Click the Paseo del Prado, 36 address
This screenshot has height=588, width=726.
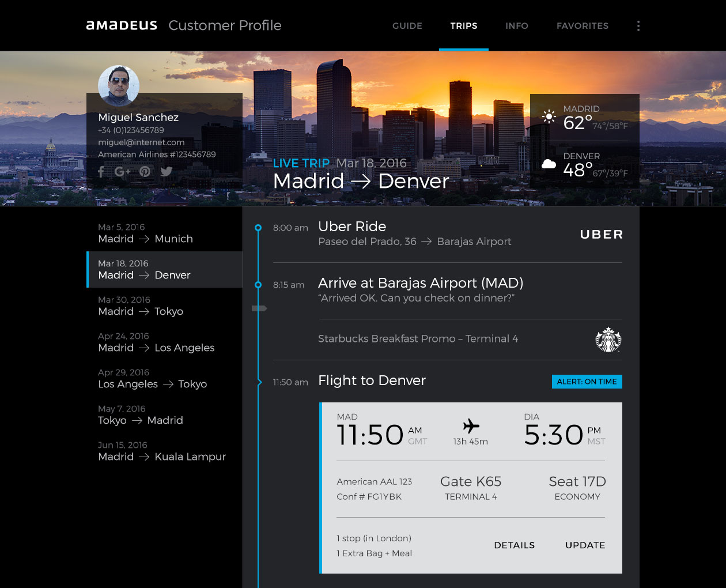(367, 242)
